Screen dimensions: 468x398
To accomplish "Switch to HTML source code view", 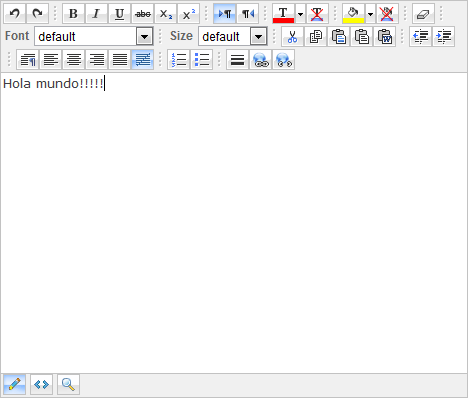I will point(41,384).
